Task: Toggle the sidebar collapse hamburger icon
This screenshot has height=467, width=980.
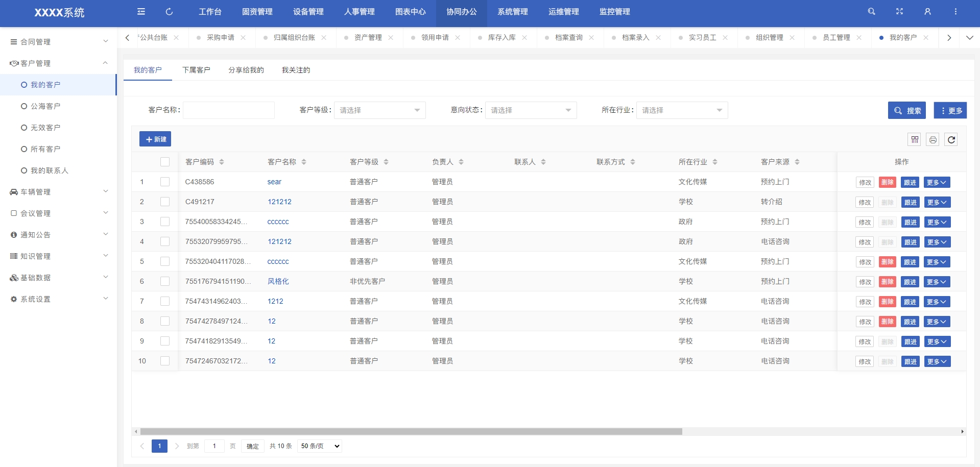Action: 141,12
